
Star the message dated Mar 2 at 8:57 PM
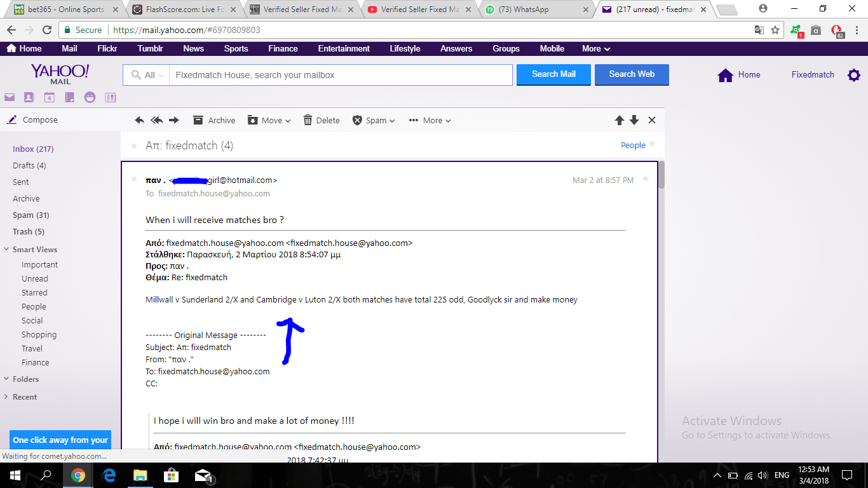(x=646, y=179)
